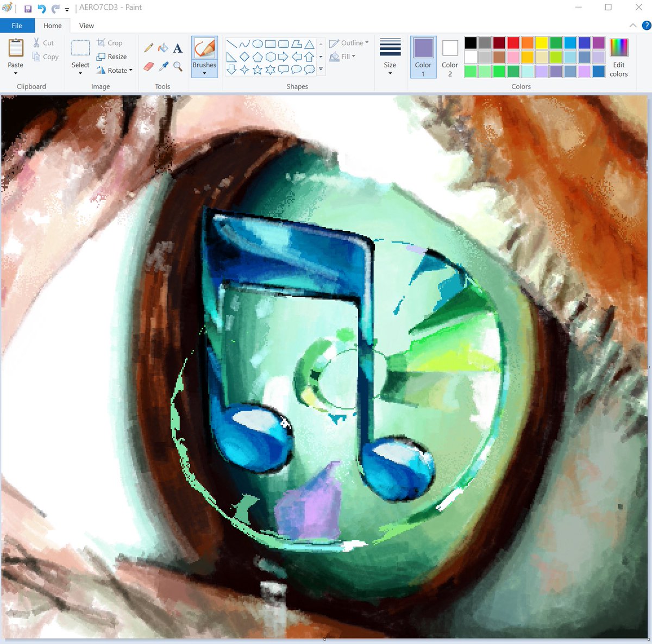Pick the yellow palette swatch
The height and width of the screenshot is (644, 652).
click(x=542, y=43)
